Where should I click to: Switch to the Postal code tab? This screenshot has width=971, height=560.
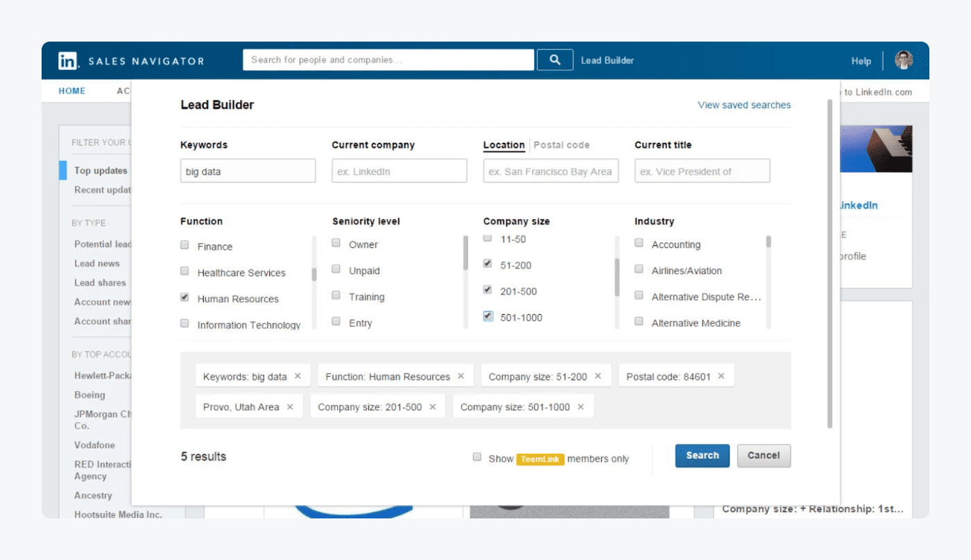(561, 145)
